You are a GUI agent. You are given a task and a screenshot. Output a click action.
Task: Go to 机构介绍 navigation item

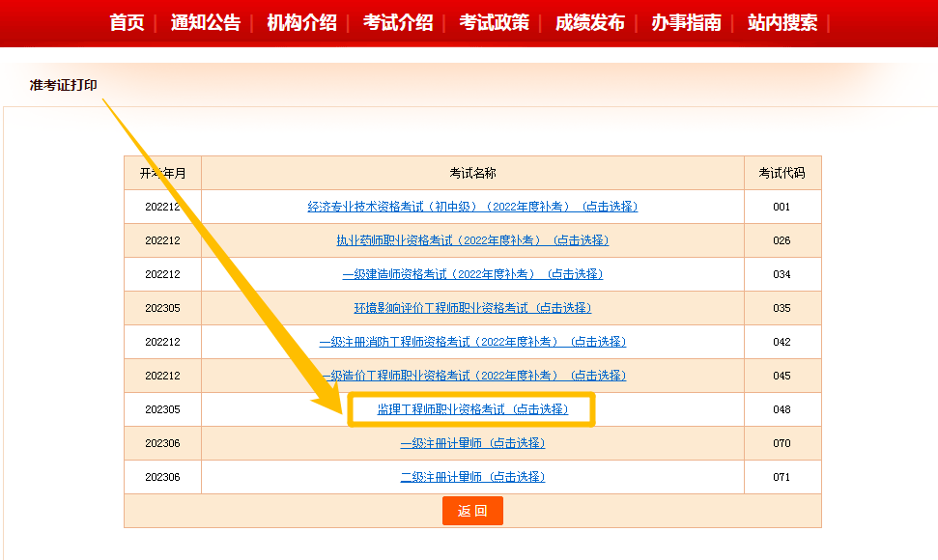click(301, 23)
